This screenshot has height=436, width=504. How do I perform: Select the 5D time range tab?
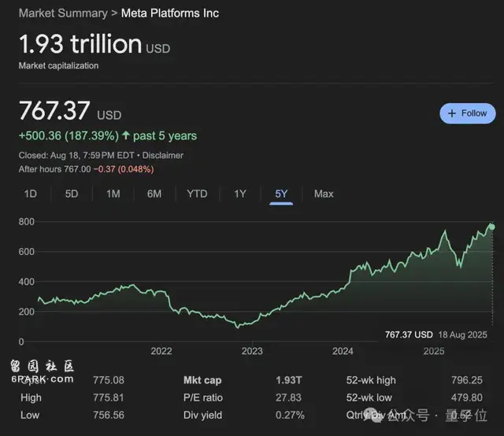72,194
